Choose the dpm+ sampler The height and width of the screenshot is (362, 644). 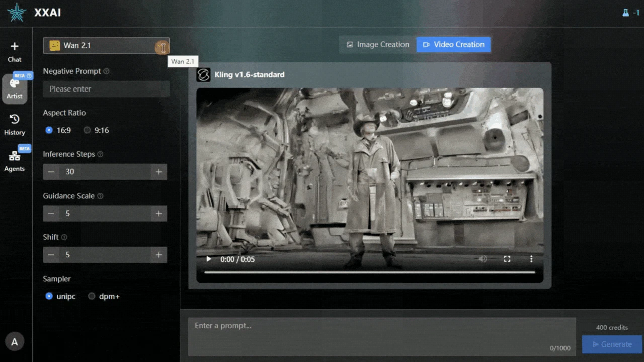click(x=92, y=296)
